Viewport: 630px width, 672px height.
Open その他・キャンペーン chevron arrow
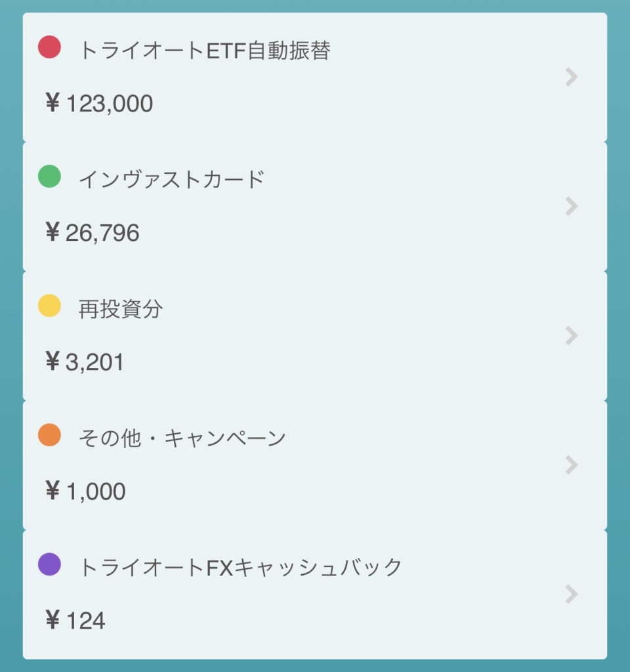click(x=572, y=465)
